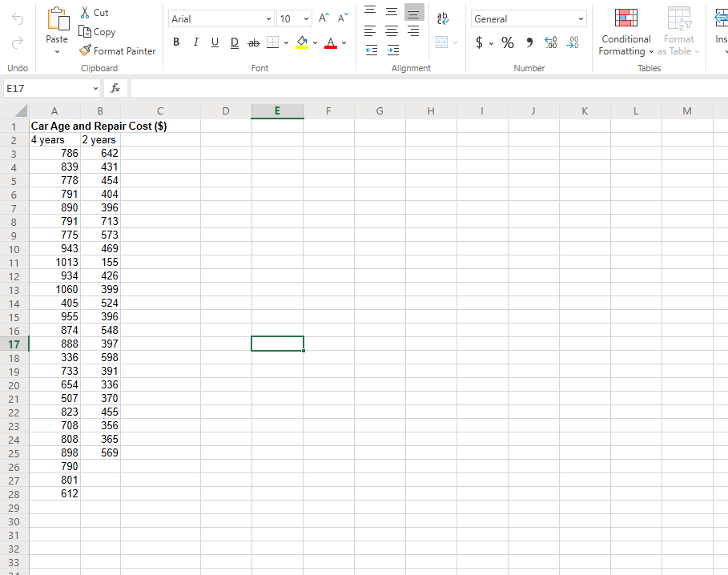Screen dimensions: 728x575
Task: Open the Fill Color dropdown arrow
Action: [315, 42]
